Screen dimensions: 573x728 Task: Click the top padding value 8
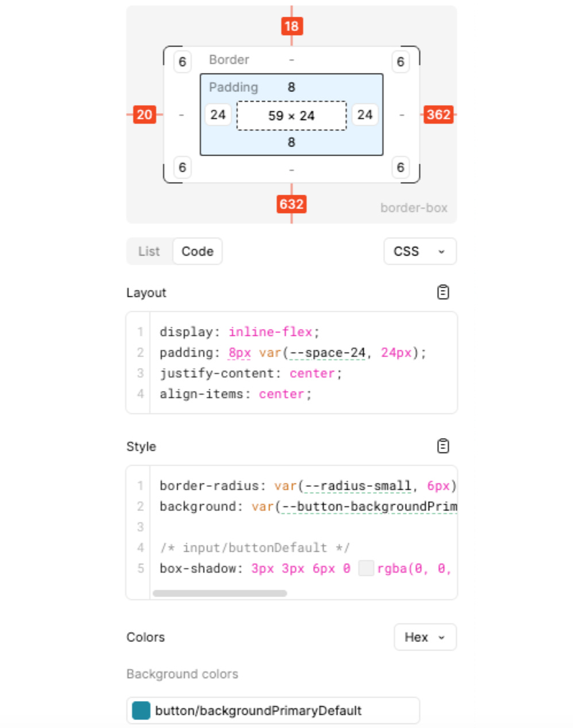coord(292,87)
